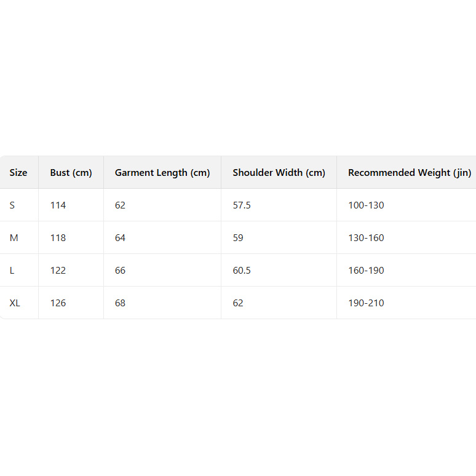Click the Bust (cm) column header
Image resolution: width=476 pixels, height=476 pixels.
point(71,173)
